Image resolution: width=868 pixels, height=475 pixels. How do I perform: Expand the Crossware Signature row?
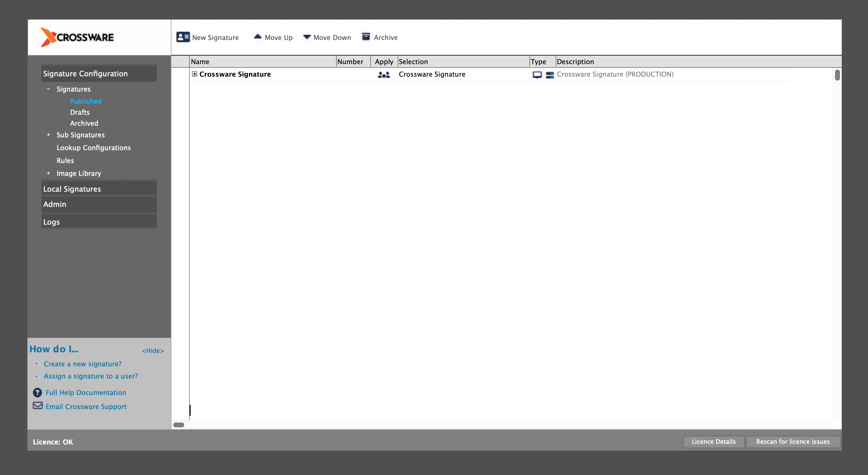tap(194, 74)
